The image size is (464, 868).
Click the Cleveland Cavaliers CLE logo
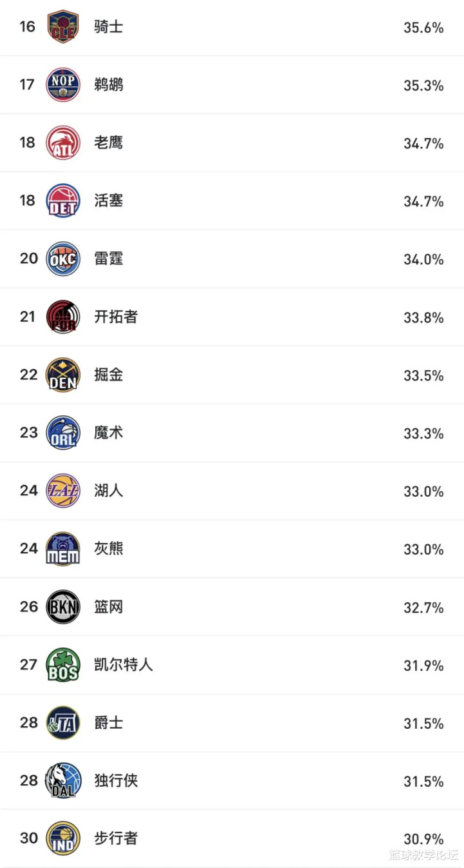(x=63, y=27)
